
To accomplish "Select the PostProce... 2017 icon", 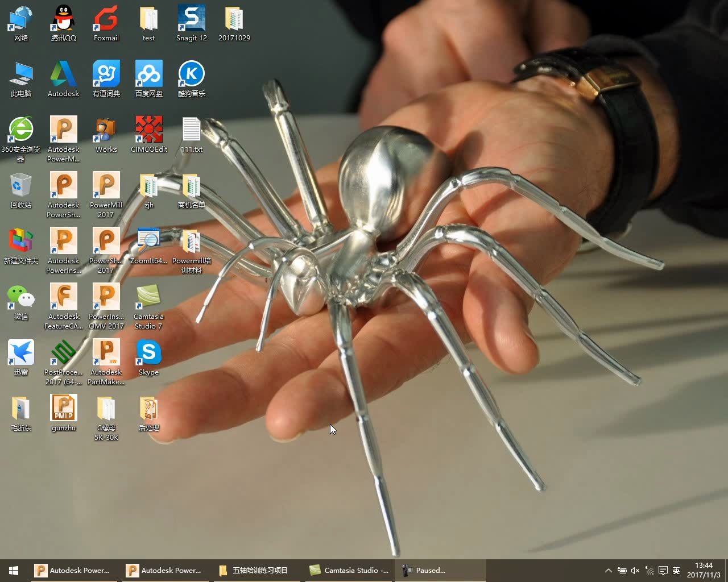I will 64,362.
